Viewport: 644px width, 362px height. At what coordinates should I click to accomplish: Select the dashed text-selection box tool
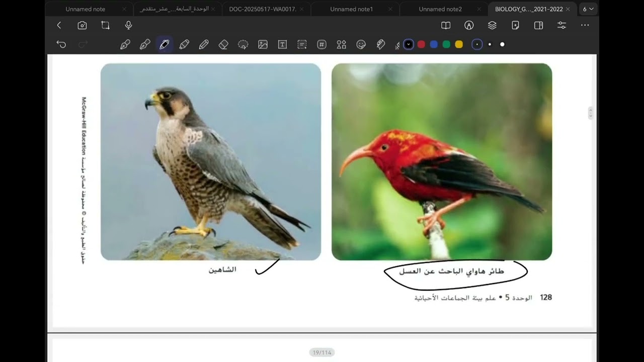(x=302, y=44)
